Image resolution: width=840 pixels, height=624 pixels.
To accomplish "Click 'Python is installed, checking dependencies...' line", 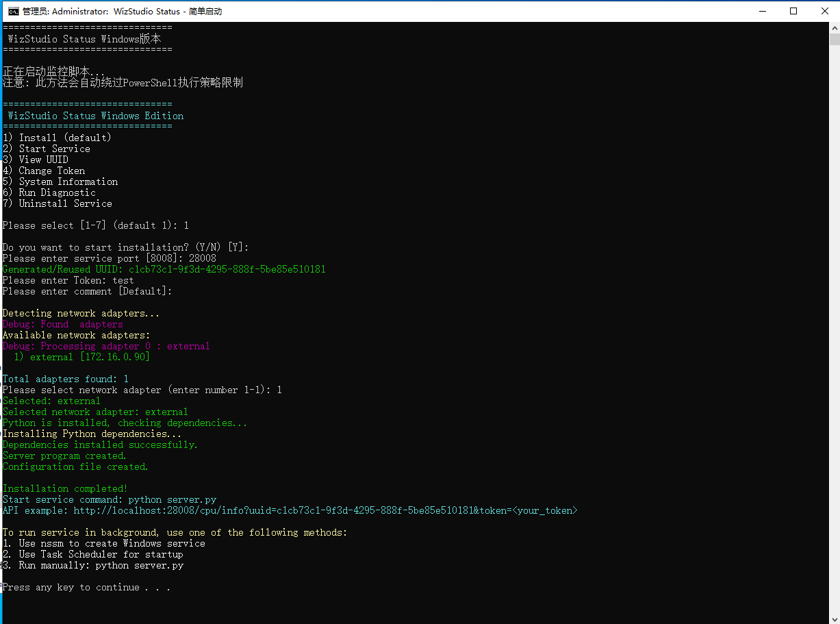I will [125, 423].
